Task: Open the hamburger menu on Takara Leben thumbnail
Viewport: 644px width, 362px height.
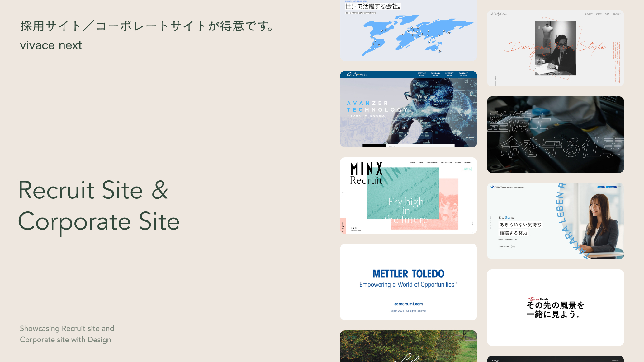Action: [620, 187]
